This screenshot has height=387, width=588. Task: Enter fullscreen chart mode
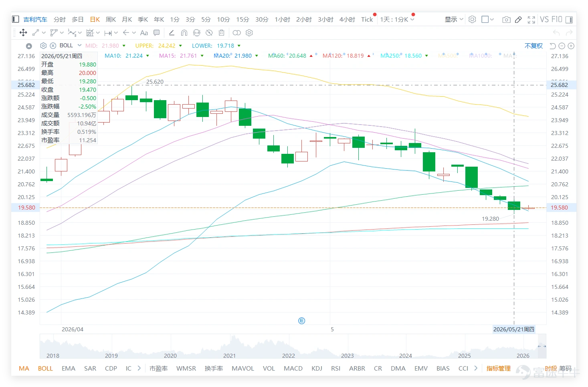point(531,19)
